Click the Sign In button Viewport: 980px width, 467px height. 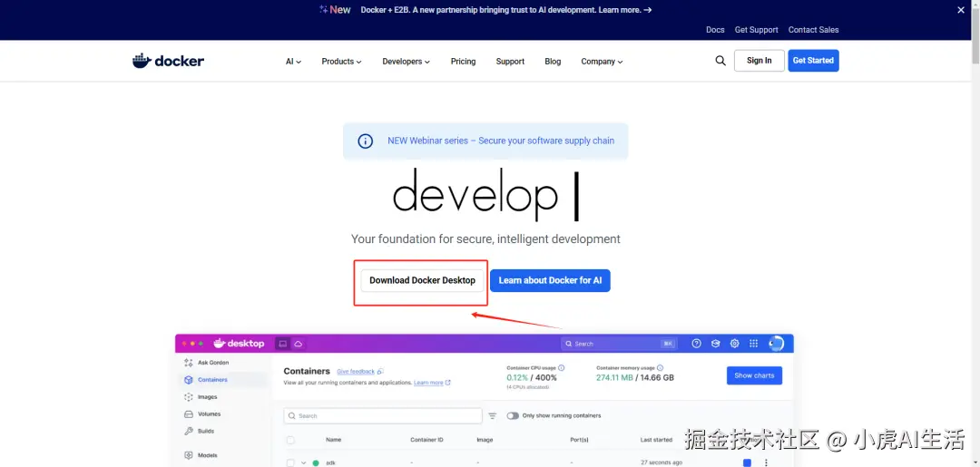759,61
